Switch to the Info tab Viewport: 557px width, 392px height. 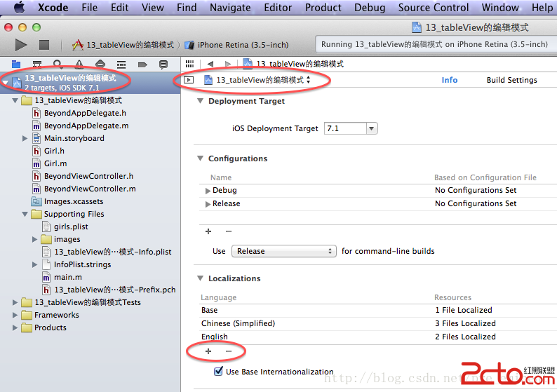[x=450, y=80]
